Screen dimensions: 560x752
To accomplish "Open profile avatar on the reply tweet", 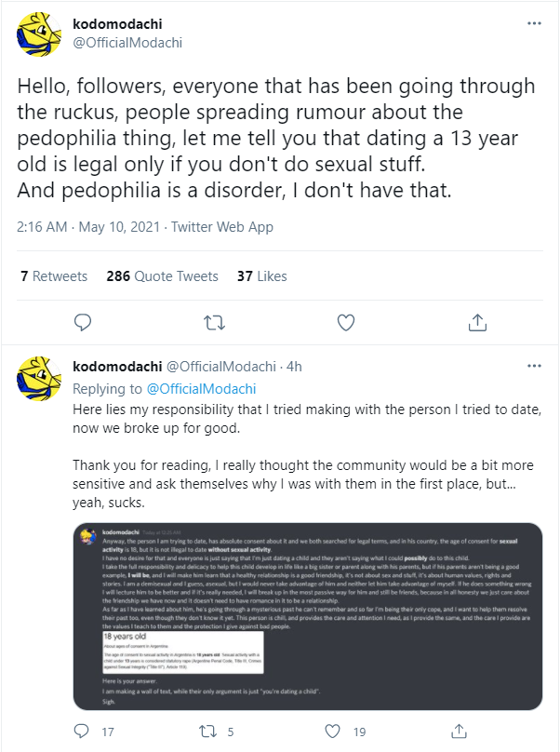I will point(39,379).
